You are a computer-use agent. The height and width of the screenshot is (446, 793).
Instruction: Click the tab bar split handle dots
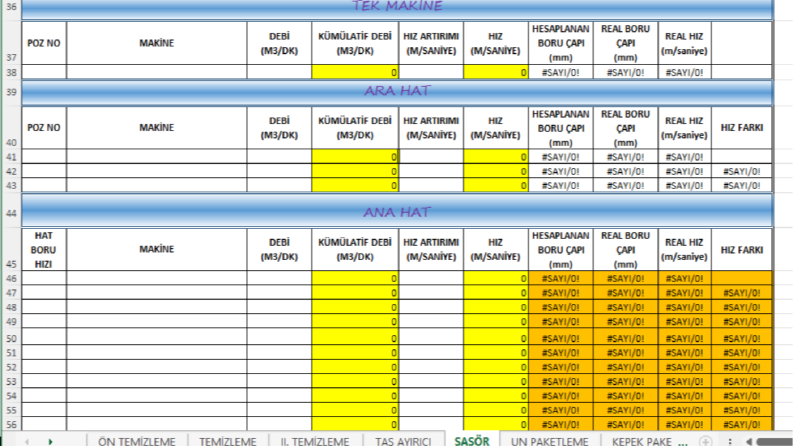click(x=730, y=441)
